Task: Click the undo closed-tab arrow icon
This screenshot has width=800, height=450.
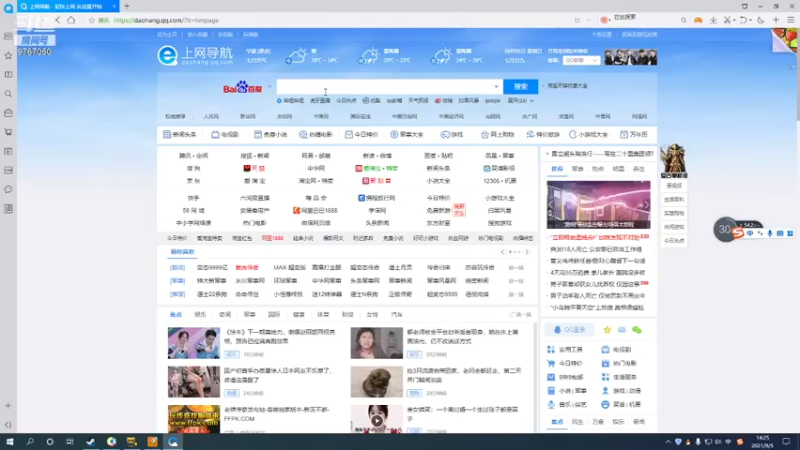Action: coord(743,20)
